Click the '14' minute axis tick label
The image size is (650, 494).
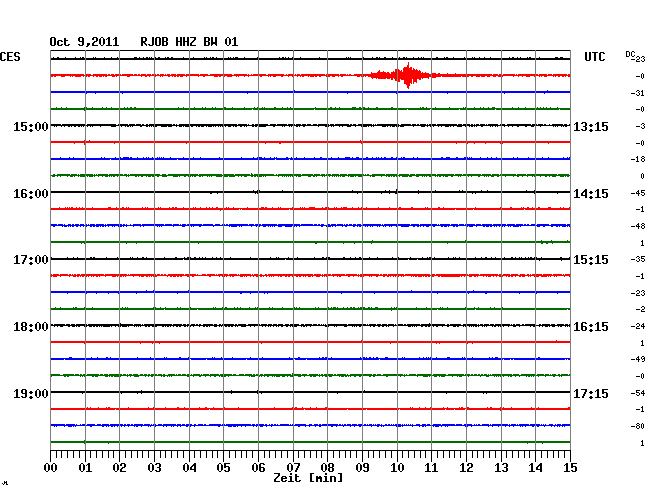coord(535,467)
